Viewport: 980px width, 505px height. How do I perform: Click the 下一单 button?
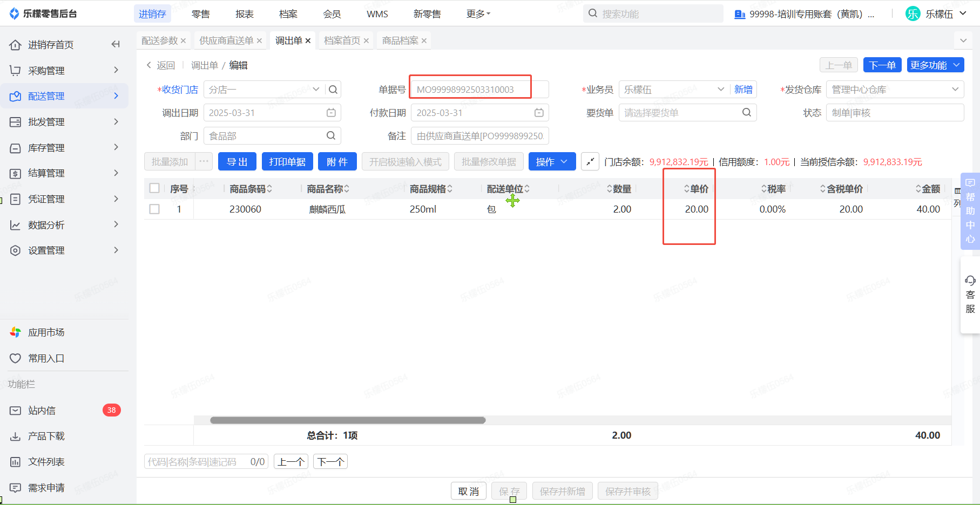(882, 65)
